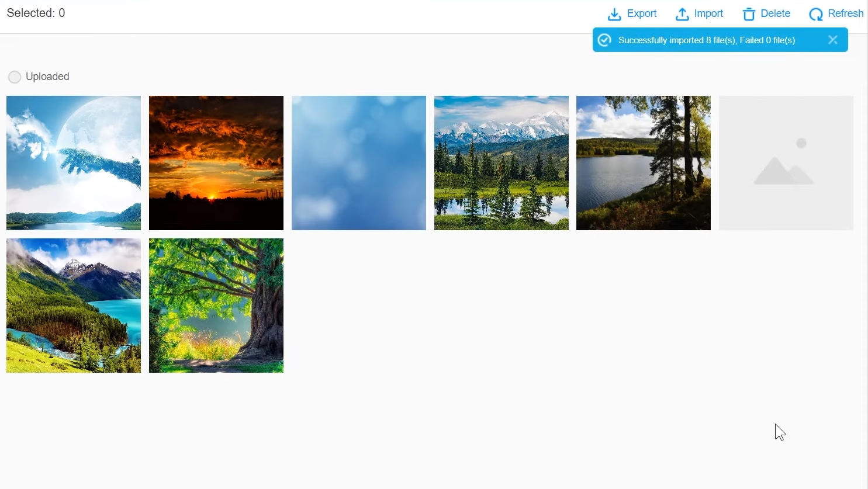This screenshot has height=489, width=868.
Task: Select the turquoise mountain lake thumbnail
Action: pos(74,306)
